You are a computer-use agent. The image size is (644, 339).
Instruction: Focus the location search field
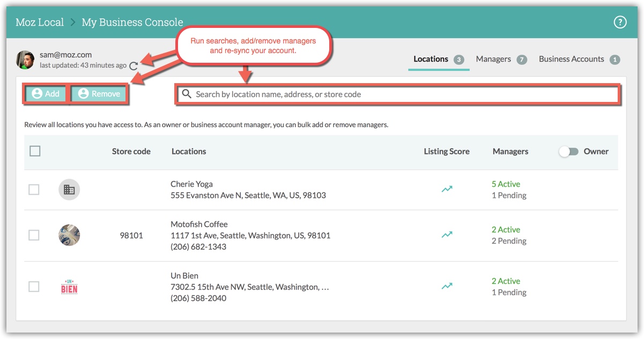398,94
